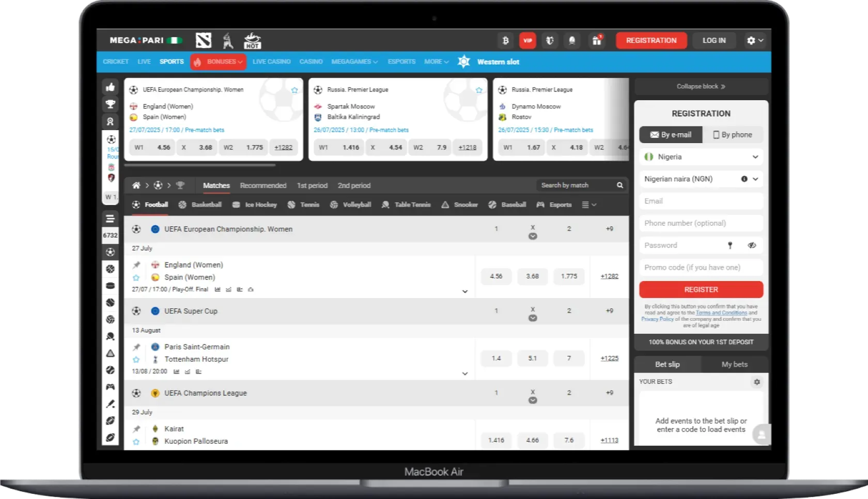The width and height of the screenshot is (868, 499).
Task: Open +1225 more markets for PSG match
Action: tap(610, 358)
